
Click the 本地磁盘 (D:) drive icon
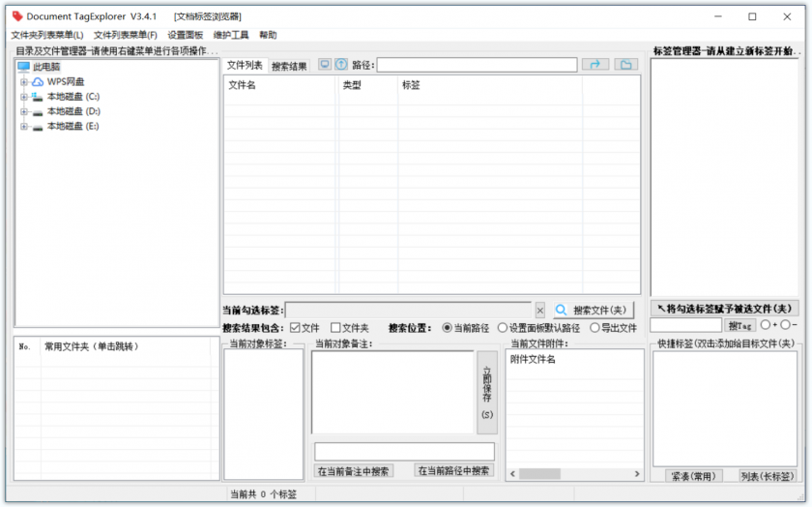click(x=38, y=111)
